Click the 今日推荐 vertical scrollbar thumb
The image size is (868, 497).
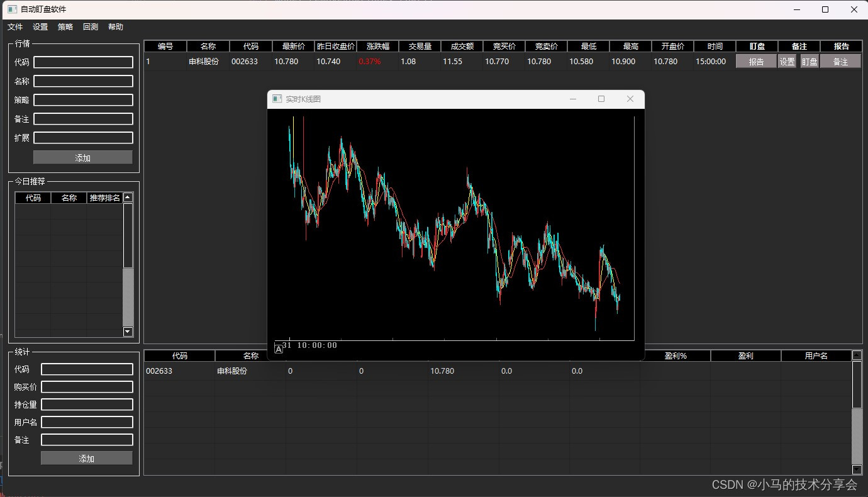point(128,235)
